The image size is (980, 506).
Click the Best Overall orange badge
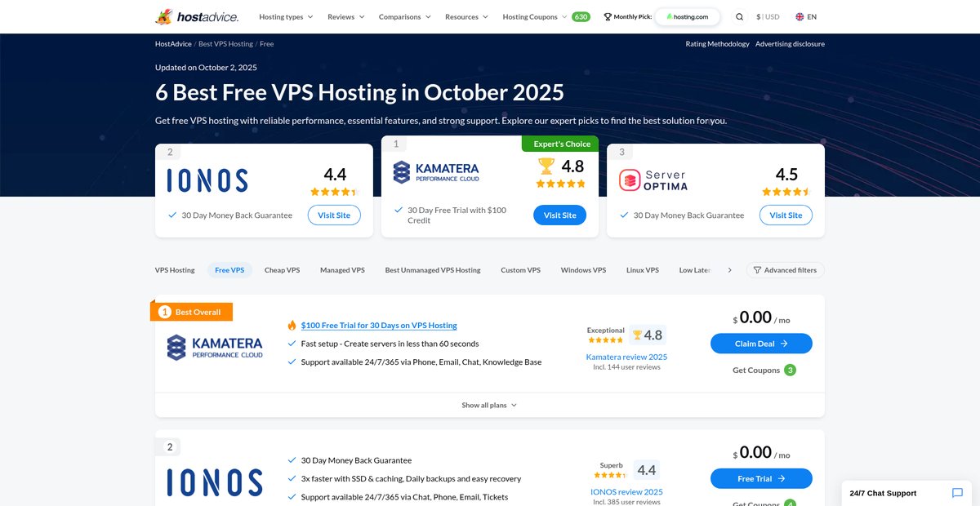click(192, 312)
